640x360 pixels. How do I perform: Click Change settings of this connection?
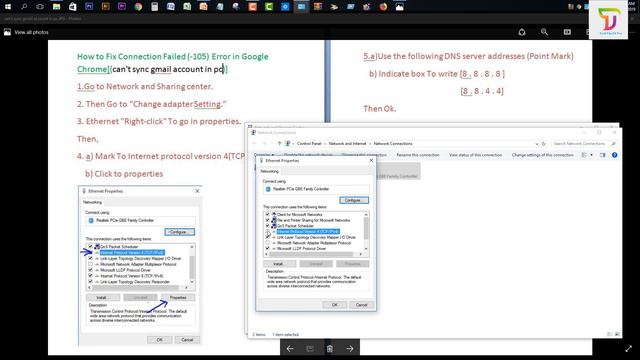click(542, 155)
